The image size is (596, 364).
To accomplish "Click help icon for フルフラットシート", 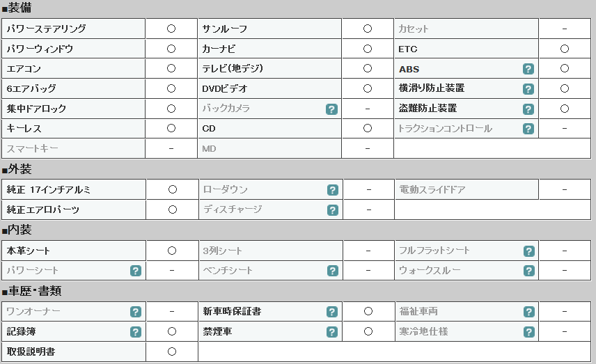I will click(x=529, y=251).
